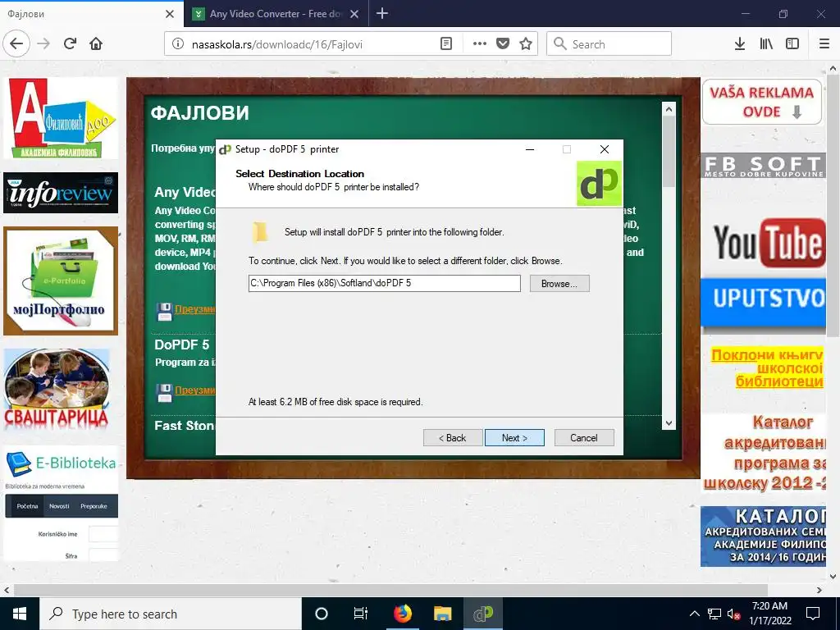Open Академија Филиповић banner
Image resolution: width=840 pixels, height=630 pixels.
coord(61,118)
